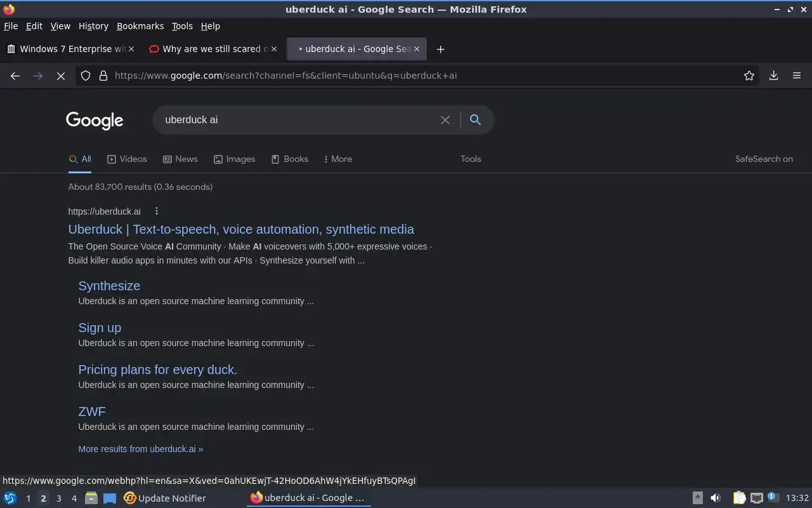
Task: Clear the Google search box text
Action: click(445, 120)
